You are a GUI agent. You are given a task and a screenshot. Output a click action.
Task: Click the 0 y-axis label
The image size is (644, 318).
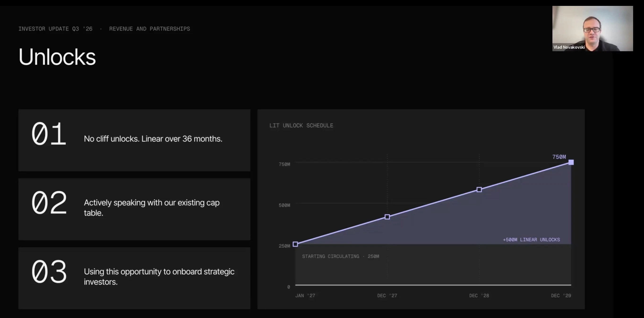pyautogui.click(x=289, y=287)
